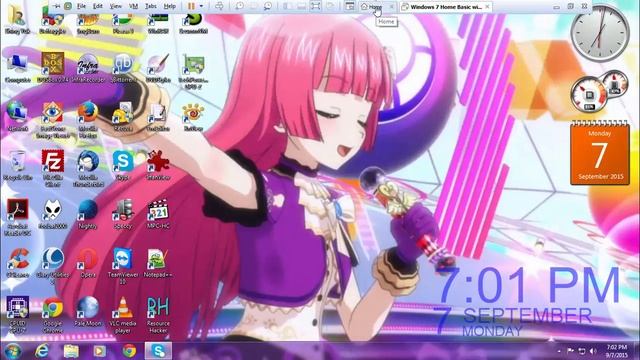640x360 pixels.
Task: Close the Windows 7 Home Basic tab
Action: 487,7
